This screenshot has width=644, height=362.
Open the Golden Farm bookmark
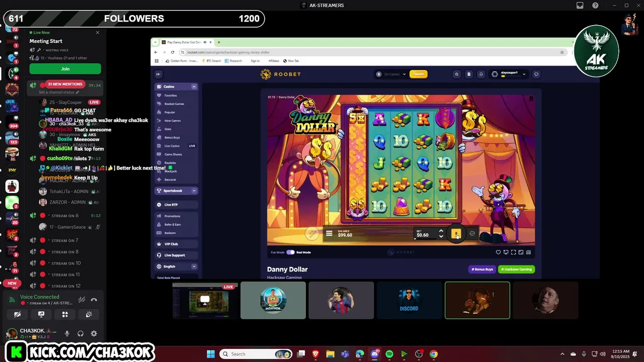(x=182, y=61)
